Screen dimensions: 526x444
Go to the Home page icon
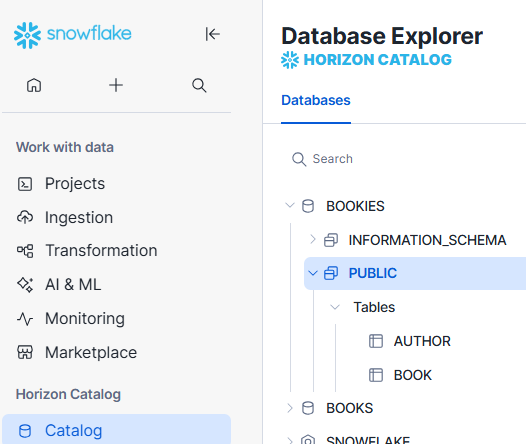tap(34, 85)
